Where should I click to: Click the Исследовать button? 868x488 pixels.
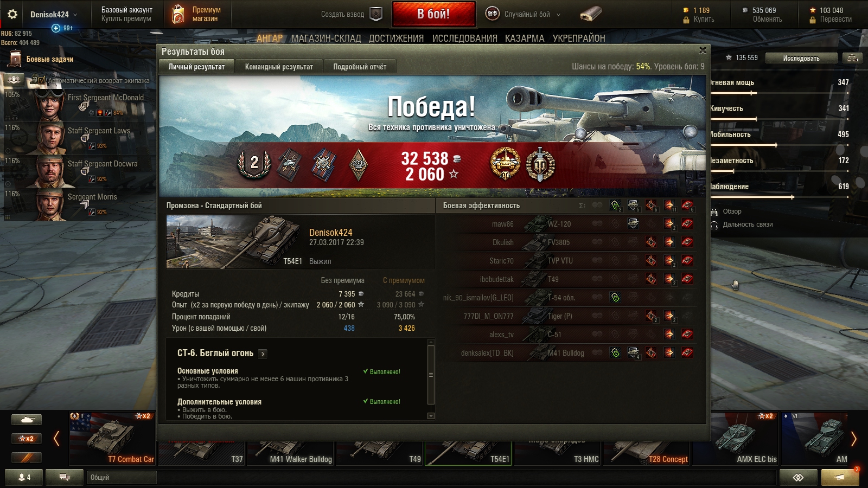(x=801, y=58)
